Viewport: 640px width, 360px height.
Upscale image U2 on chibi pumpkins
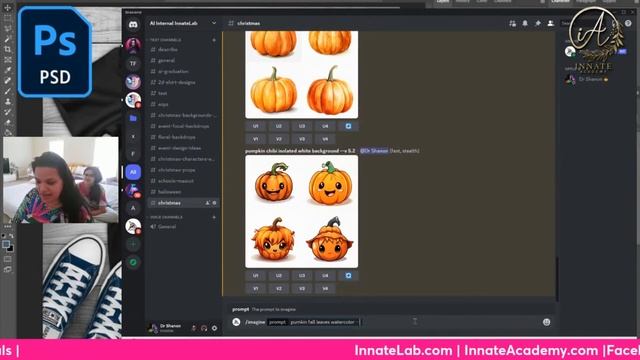coord(278,276)
